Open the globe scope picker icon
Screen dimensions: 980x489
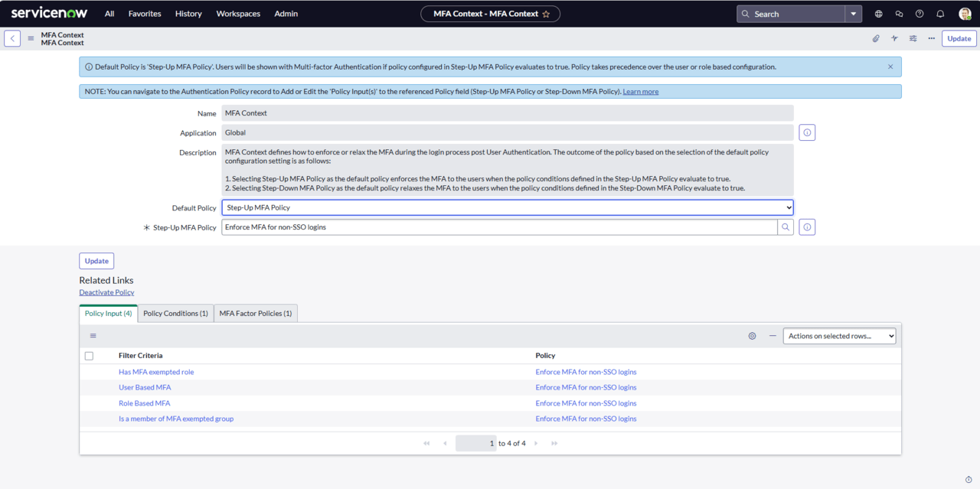tap(878, 14)
